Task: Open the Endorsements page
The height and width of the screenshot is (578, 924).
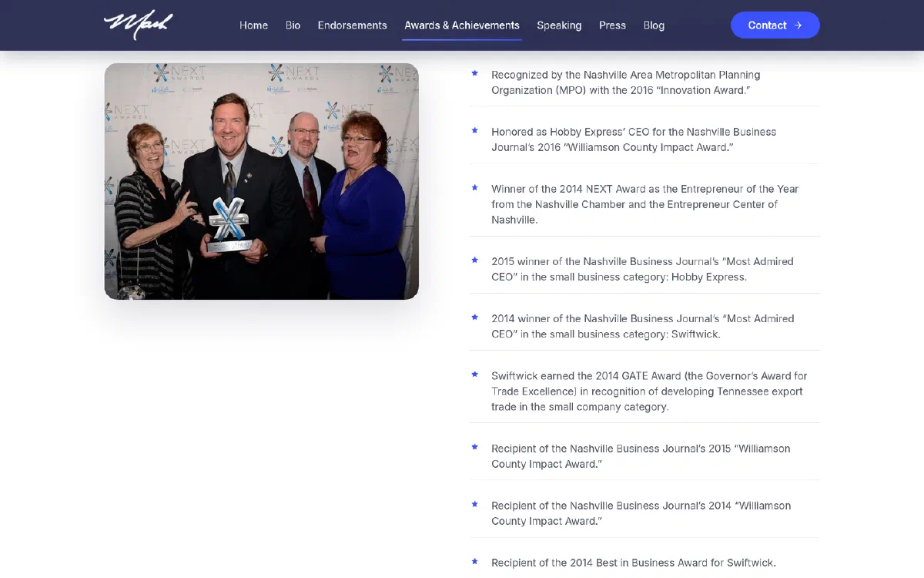Action: click(x=352, y=25)
